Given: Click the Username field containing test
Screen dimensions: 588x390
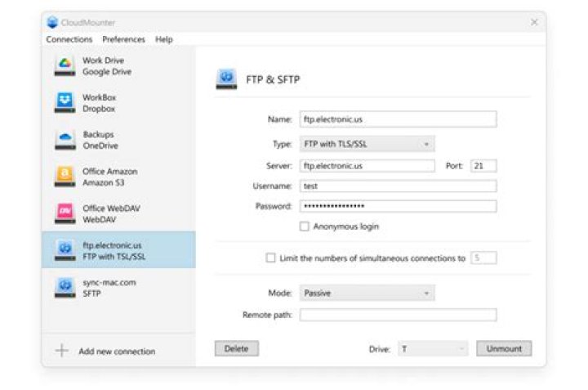Looking at the screenshot, I should click(x=398, y=186).
